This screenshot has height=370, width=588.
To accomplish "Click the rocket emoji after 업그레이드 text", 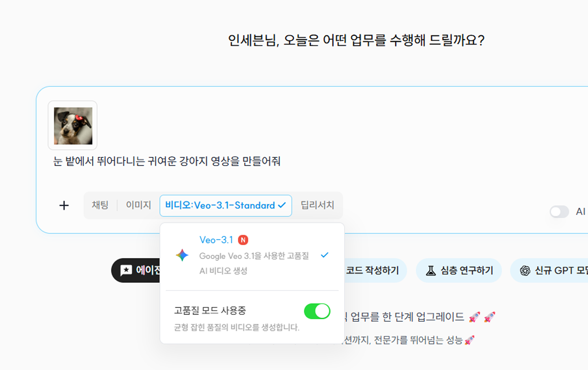I will (x=474, y=317).
